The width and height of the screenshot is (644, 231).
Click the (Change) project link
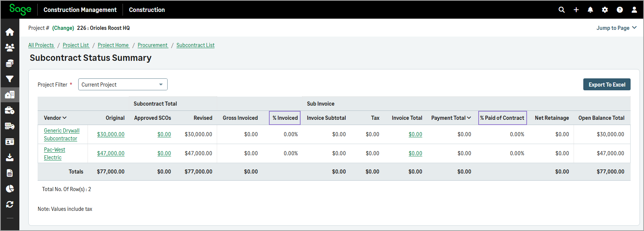[x=63, y=28]
